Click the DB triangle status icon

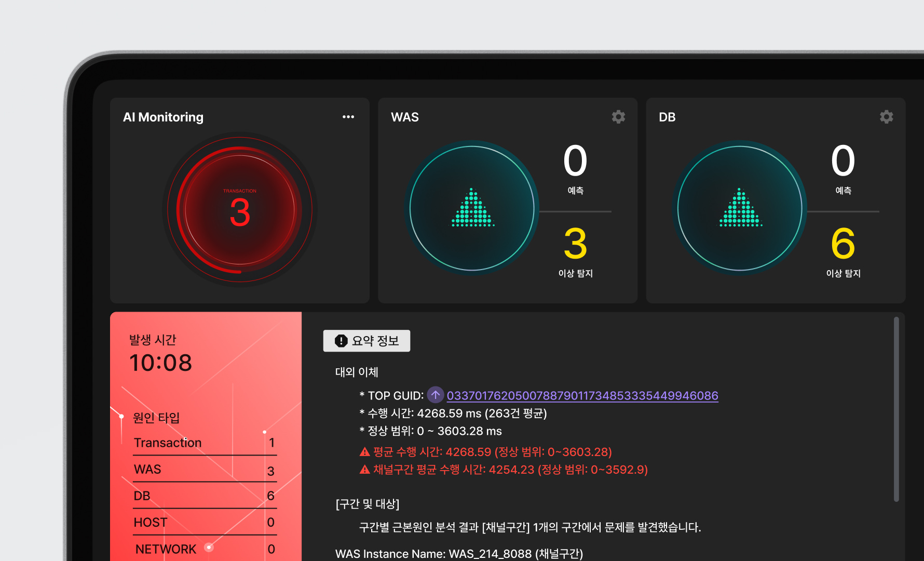pos(740,209)
